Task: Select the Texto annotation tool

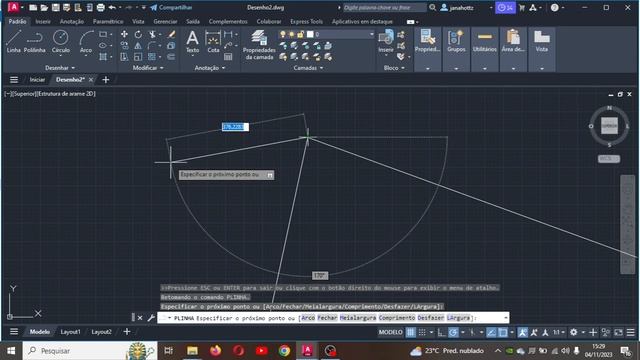Action: pos(192,42)
